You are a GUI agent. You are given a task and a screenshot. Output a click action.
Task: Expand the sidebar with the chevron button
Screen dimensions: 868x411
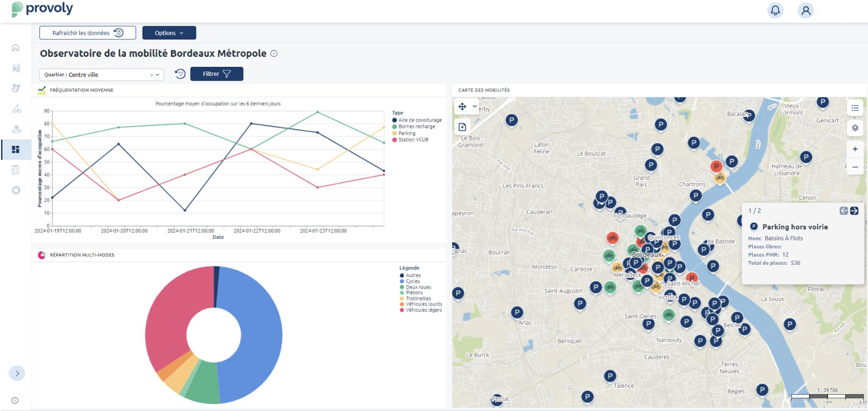17,373
